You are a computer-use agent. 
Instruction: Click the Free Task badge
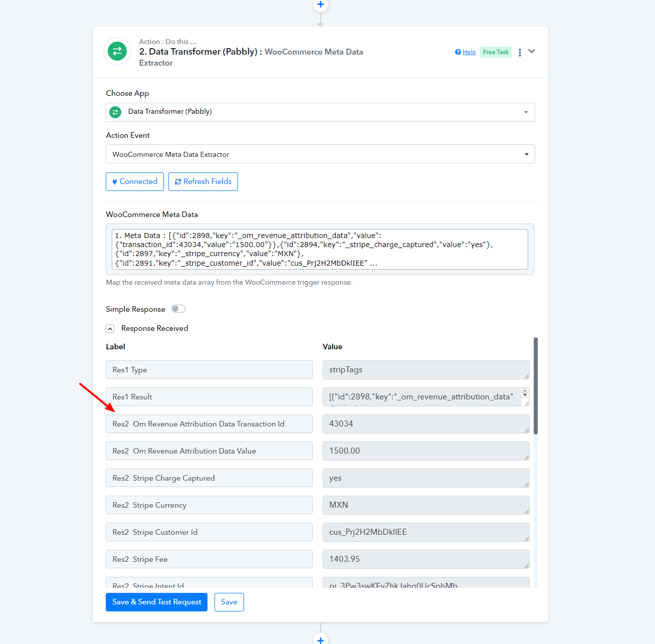pos(496,52)
